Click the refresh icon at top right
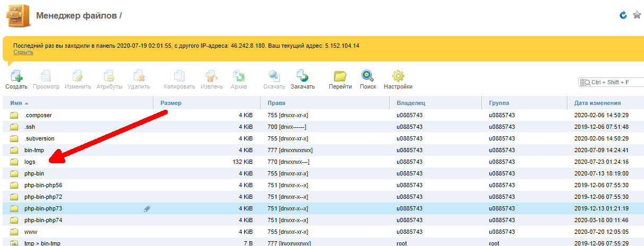 coord(624,15)
